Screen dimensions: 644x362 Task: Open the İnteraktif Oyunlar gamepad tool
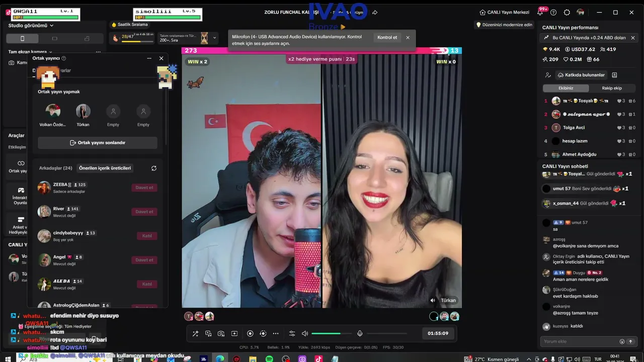(x=21, y=191)
